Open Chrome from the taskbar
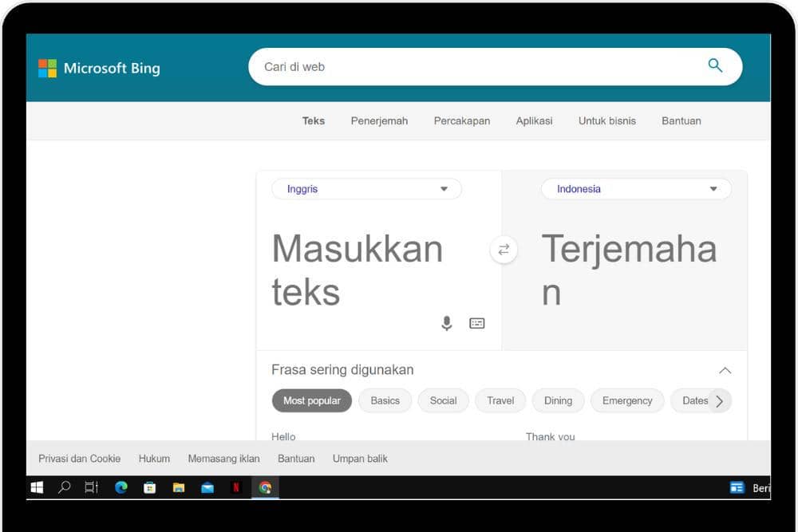 pyautogui.click(x=267, y=487)
